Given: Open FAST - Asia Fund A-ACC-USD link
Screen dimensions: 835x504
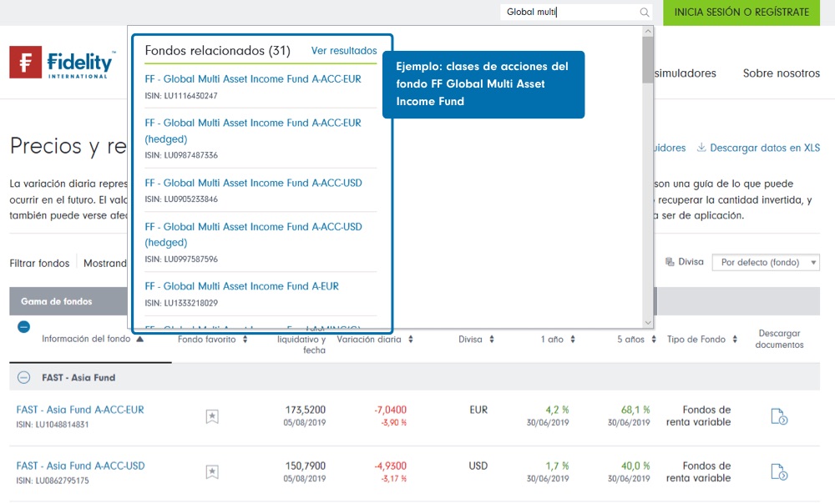Looking at the screenshot, I should [x=80, y=466].
